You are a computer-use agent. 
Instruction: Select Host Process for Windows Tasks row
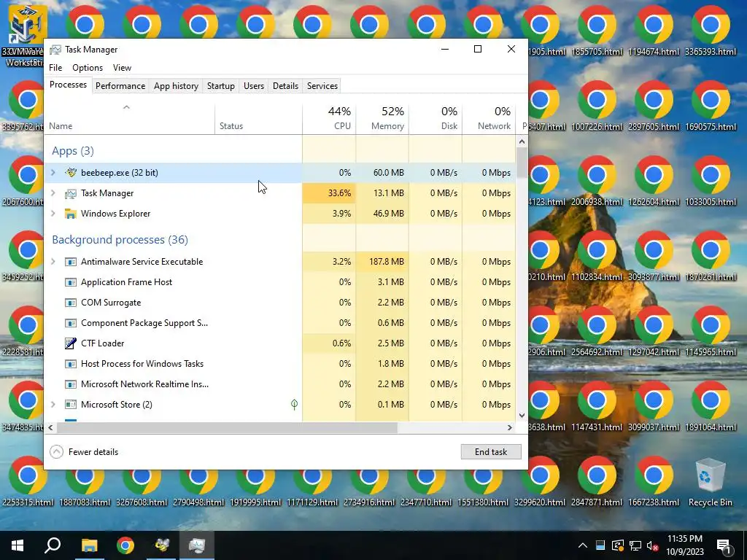pos(280,364)
